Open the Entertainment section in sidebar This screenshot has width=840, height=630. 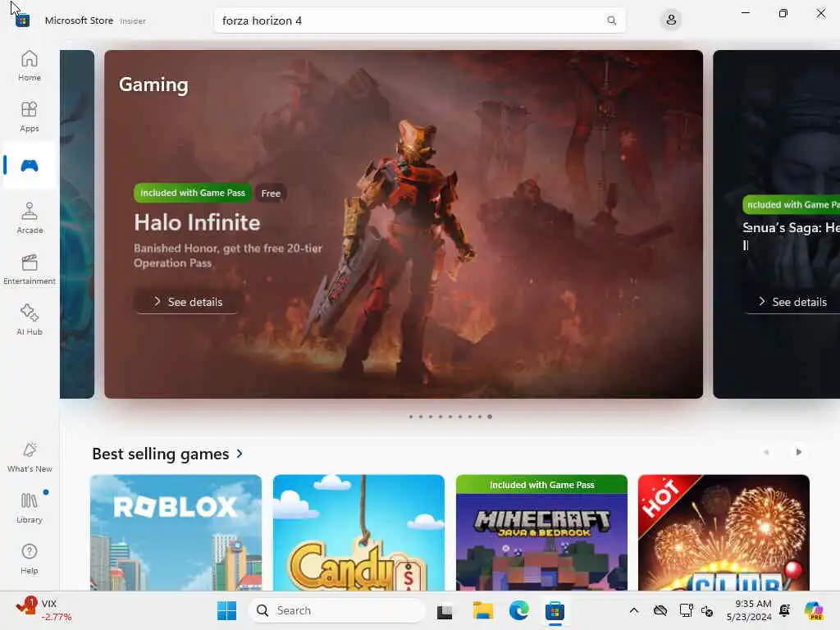(30, 269)
